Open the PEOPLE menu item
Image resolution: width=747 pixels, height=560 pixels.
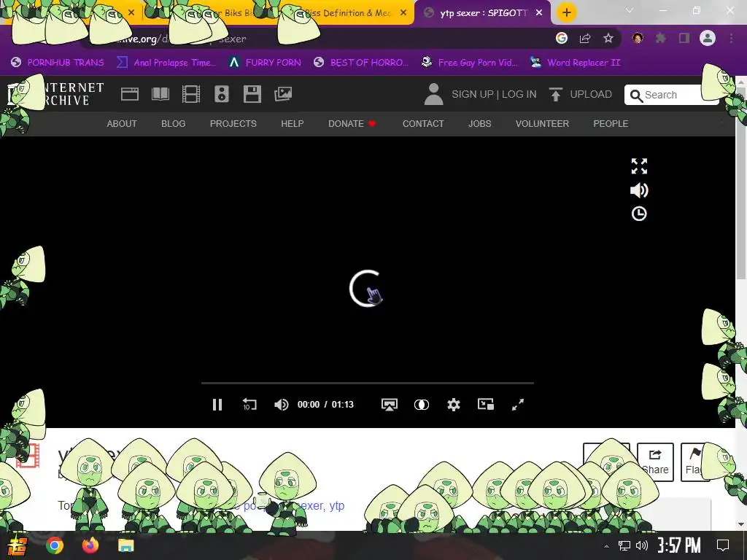[611, 124]
